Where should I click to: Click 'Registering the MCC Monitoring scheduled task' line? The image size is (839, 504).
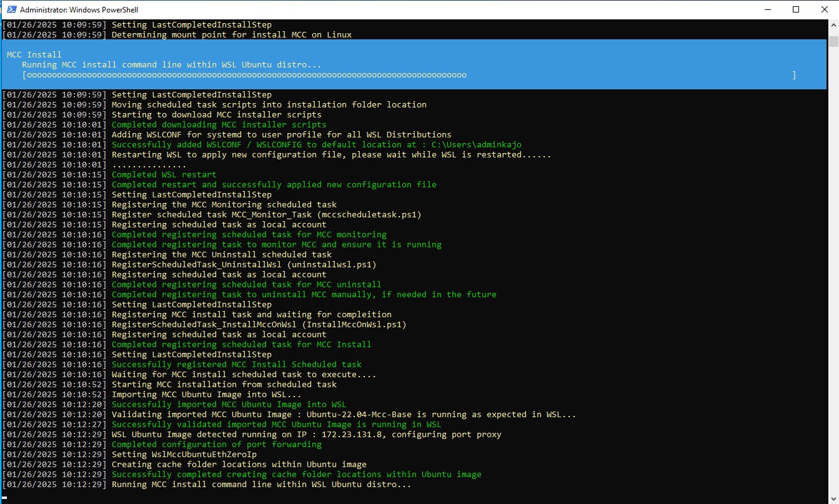(224, 205)
